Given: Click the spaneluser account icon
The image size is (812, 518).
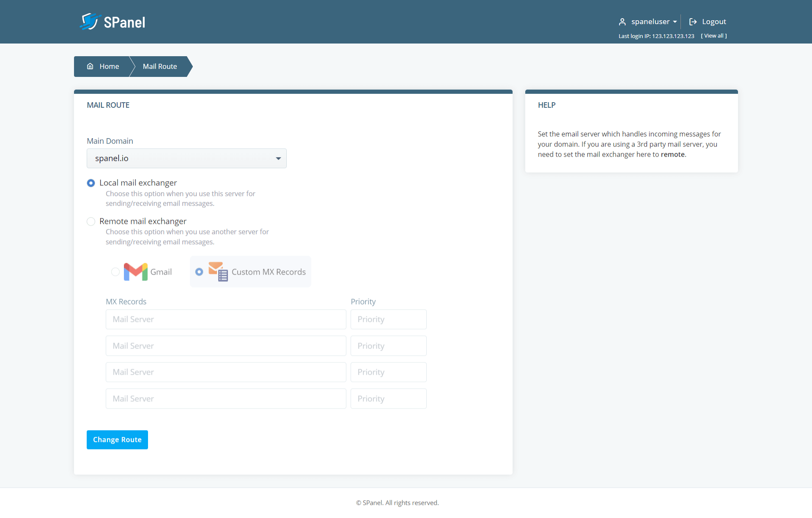Looking at the screenshot, I should pyautogui.click(x=623, y=21).
